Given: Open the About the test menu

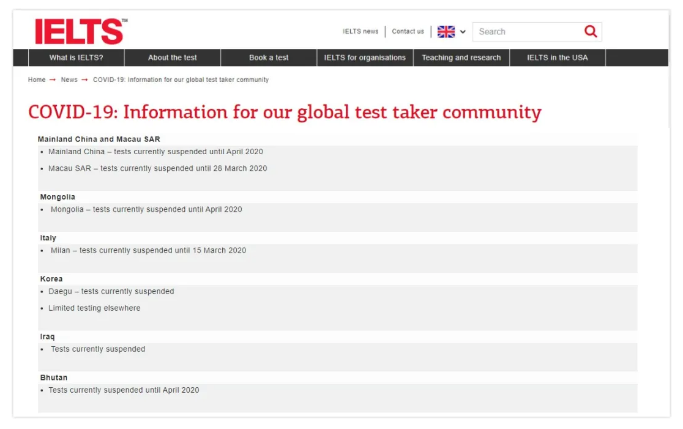Looking at the screenshot, I should pos(172,57).
